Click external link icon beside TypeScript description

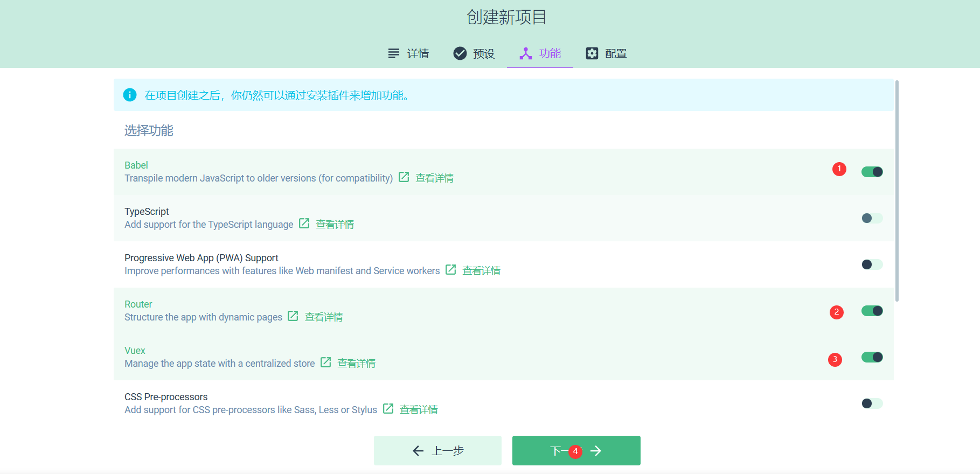304,224
